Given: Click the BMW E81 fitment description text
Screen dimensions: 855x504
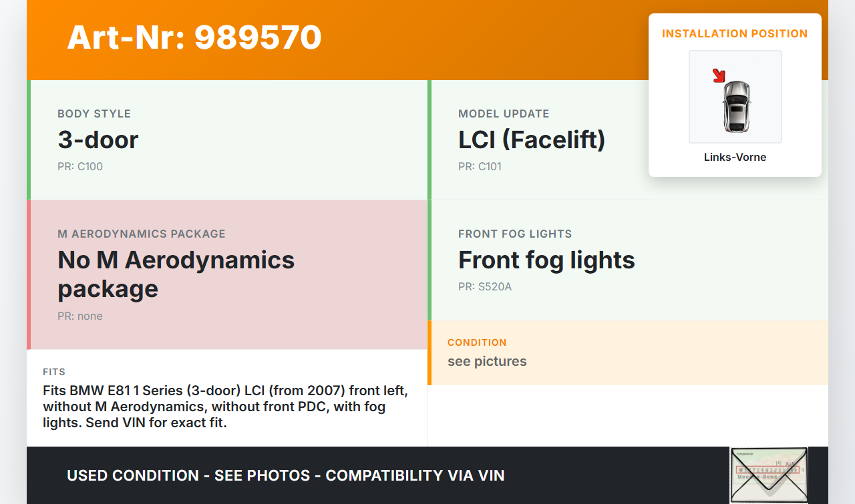Looking at the screenshot, I should coord(225,406).
